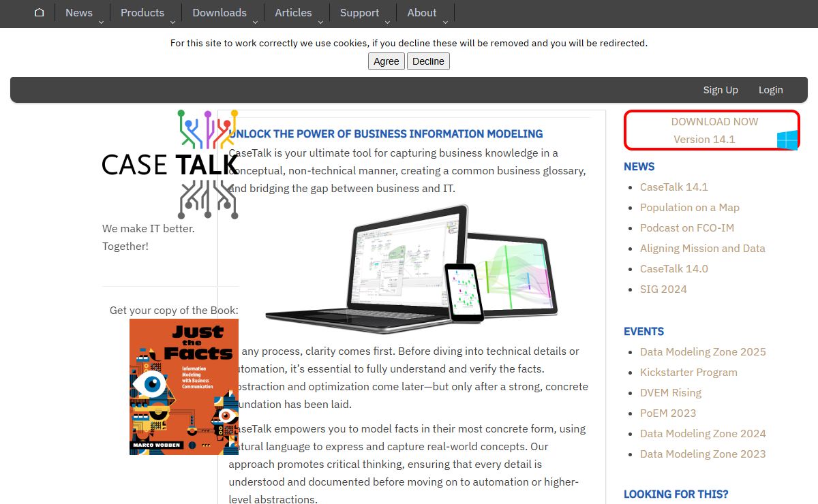818x504 pixels.
Task: Click the home icon in navigation bar
Action: pyautogui.click(x=40, y=12)
